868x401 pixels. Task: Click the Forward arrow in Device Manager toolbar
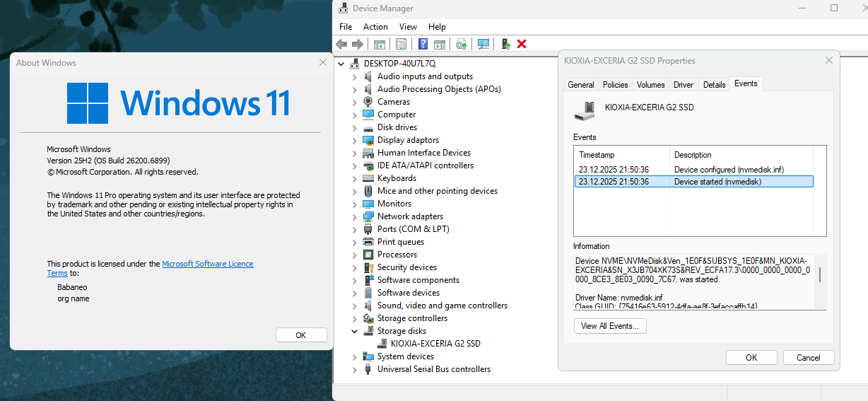point(358,44)
